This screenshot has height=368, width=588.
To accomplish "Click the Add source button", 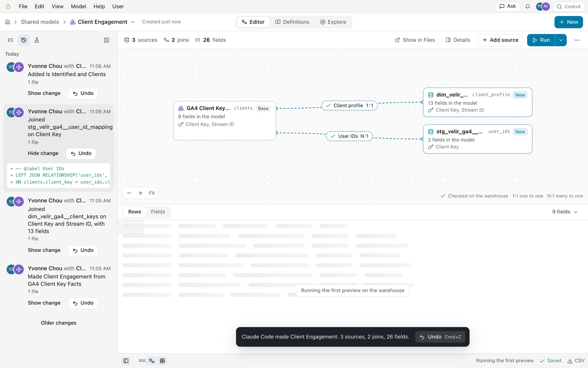I will coord(500,40).
